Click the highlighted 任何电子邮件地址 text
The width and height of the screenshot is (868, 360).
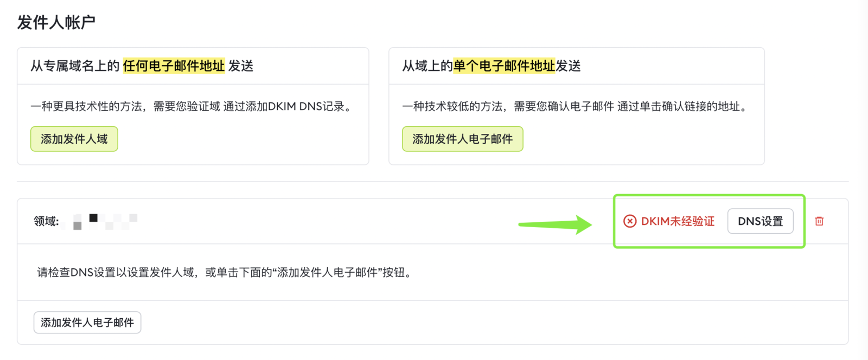tap(174, 66)
